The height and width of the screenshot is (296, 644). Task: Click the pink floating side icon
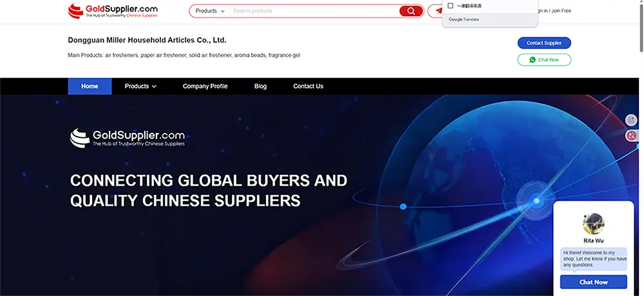coord(631,135)
